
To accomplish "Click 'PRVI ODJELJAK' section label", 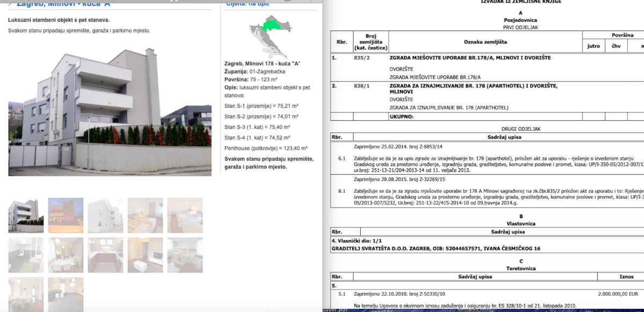I will coord(519,27).
